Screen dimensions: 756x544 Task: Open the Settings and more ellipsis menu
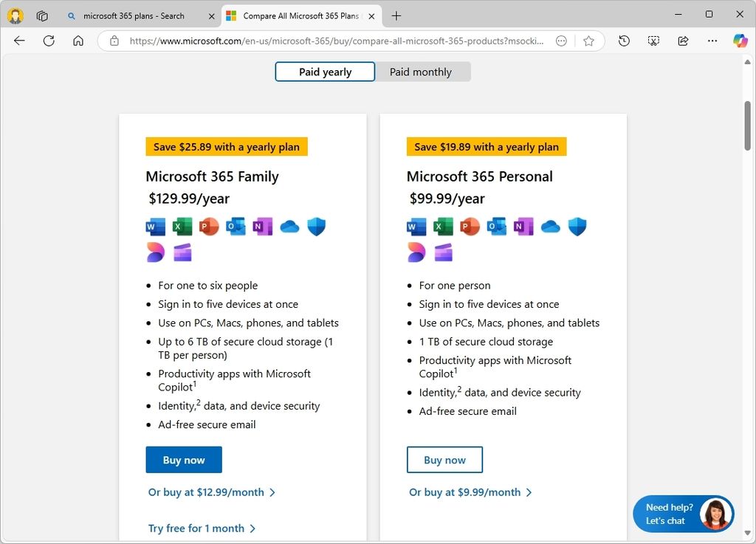point(712,41)
